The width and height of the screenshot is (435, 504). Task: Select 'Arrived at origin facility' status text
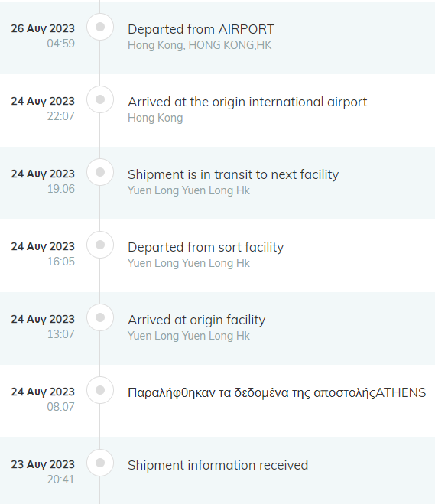[x=196, y=320]
